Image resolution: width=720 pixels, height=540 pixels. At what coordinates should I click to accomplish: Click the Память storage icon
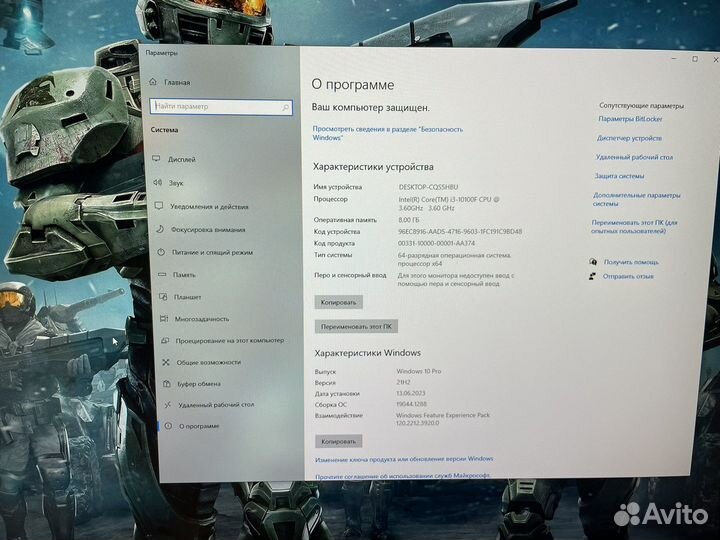162,274
